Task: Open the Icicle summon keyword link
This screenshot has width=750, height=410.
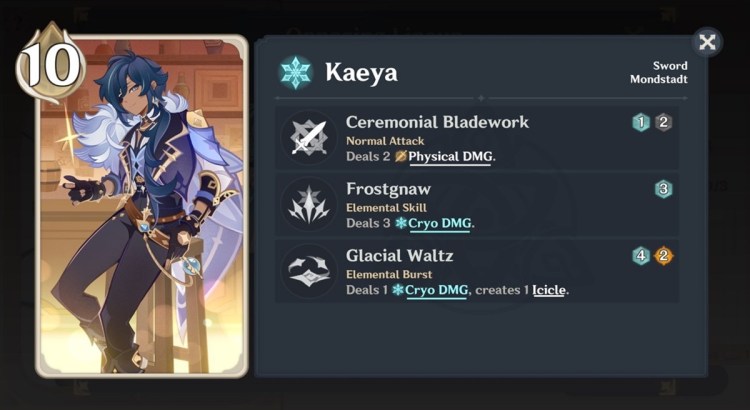Action: pos(549,290)
